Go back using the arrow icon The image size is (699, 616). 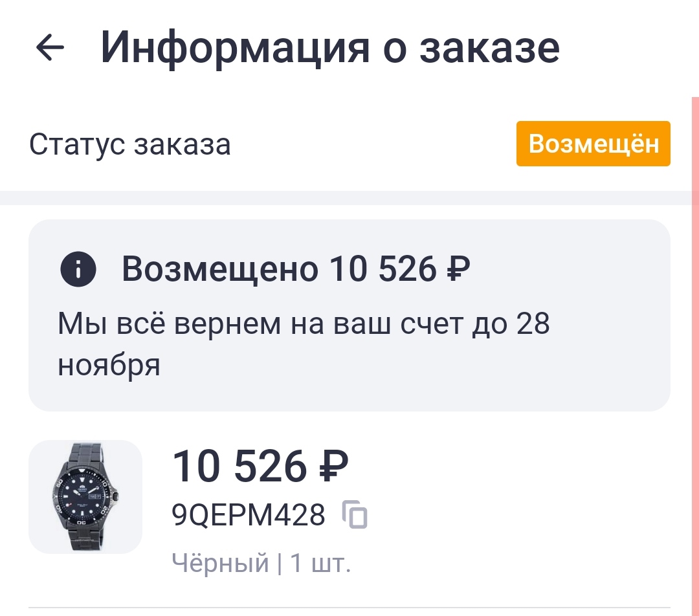pos(50,47)
